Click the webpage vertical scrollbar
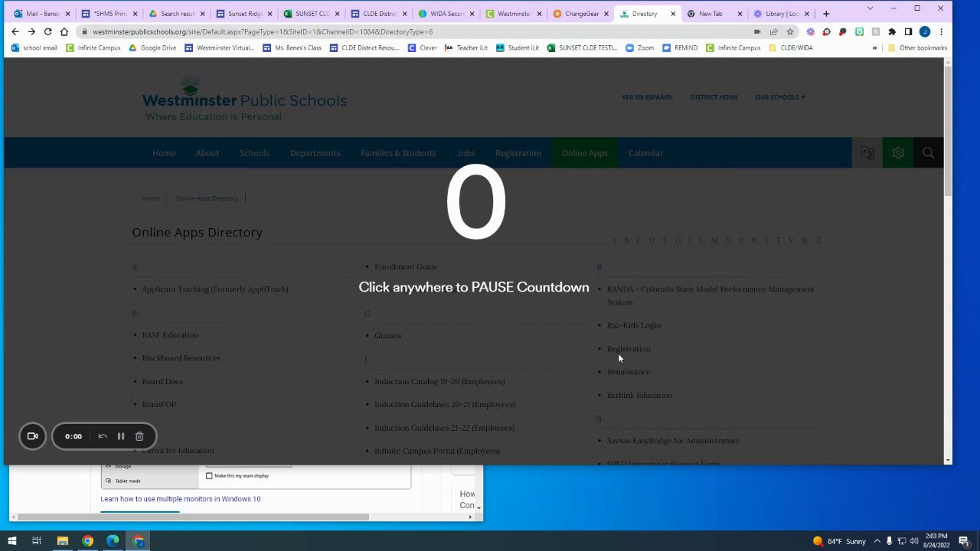Image resolution: width=980 pixels, height=551 pixels. click(x=948, y=130)
